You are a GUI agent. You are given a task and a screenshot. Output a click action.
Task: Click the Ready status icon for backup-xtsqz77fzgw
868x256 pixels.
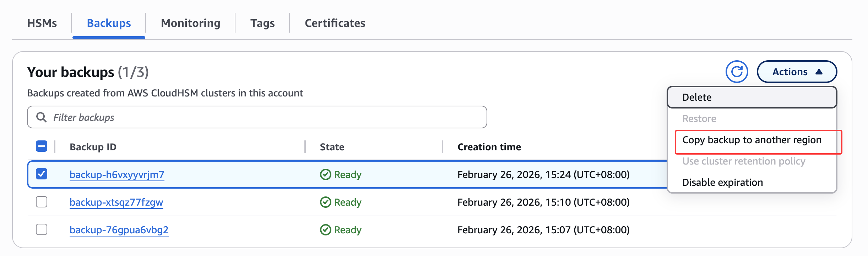325,202
